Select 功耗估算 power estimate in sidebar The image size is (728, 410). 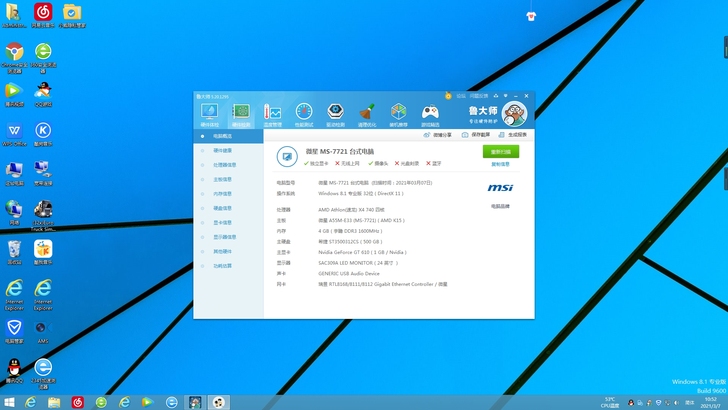click(228, 266)
